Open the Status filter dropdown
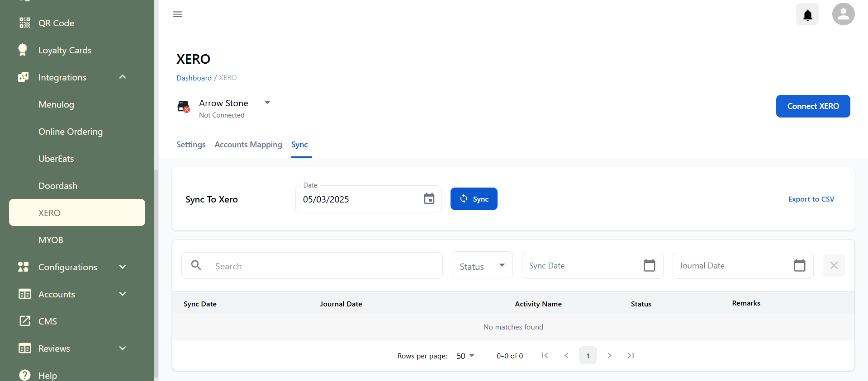Viewport: 868px width, 381px height. [x=482, y=265]
